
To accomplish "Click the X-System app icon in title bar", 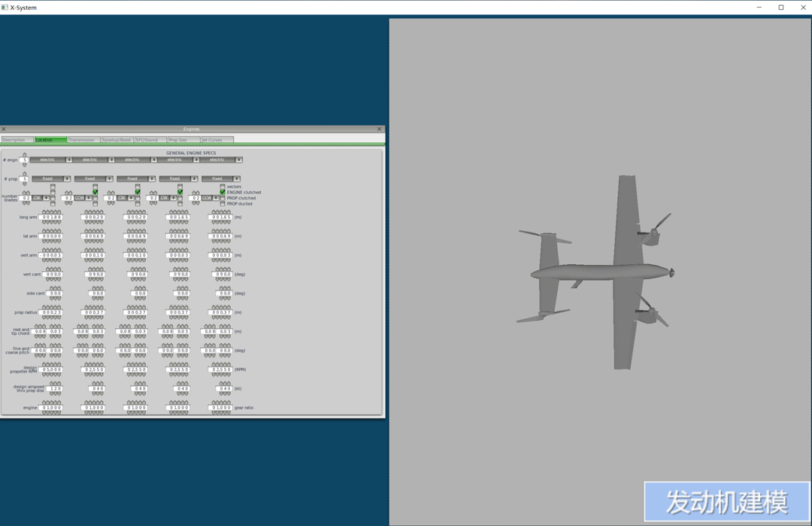I will point(5,8).
